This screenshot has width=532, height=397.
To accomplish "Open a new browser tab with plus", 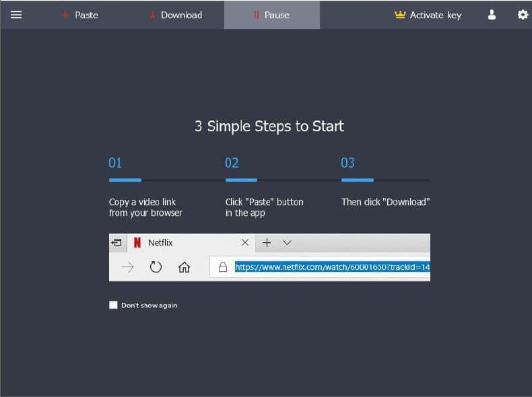I will pos(266,243).
